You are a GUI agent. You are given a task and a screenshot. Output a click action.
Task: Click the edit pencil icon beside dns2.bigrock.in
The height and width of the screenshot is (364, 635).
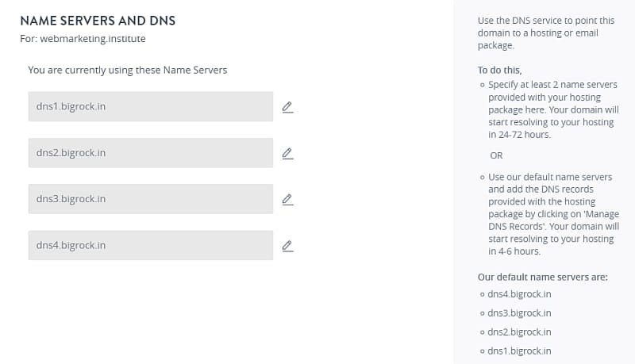coord(287,153)
